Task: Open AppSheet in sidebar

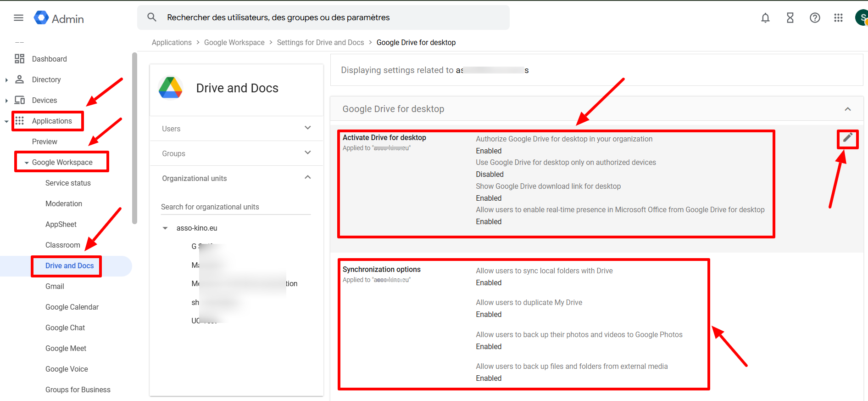Action: (x=61, y=224)
